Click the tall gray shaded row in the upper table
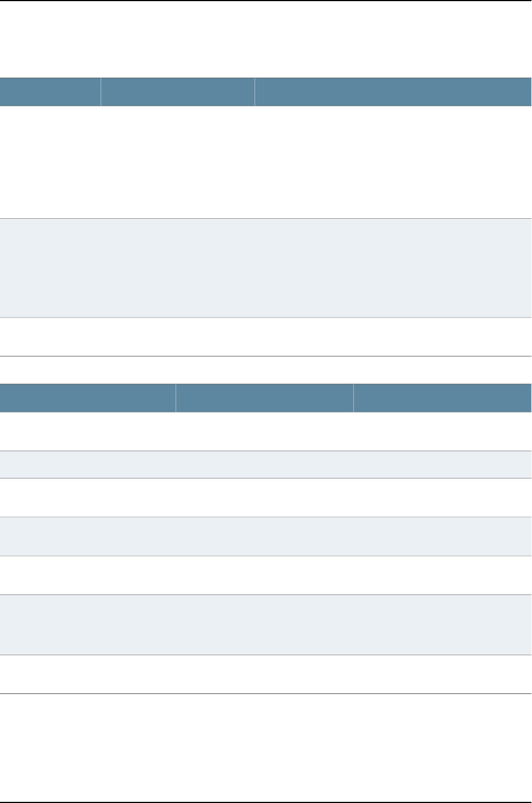The height and width of the screenshot is (803, 532). 266,268
